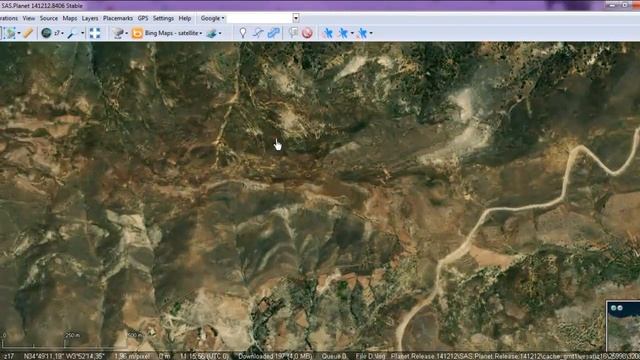Add a new placemark pin
The height and width of the screenshot is (360, 640).
click(x=243, y=33)
